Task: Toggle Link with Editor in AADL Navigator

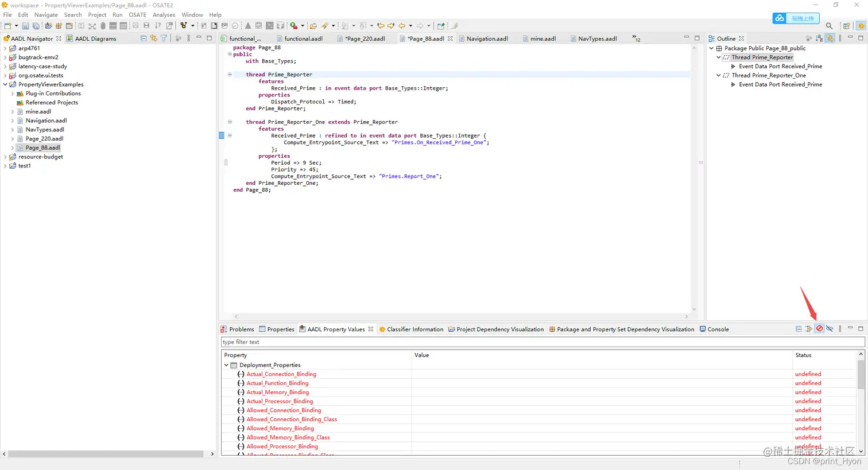Action: [154, 38]
